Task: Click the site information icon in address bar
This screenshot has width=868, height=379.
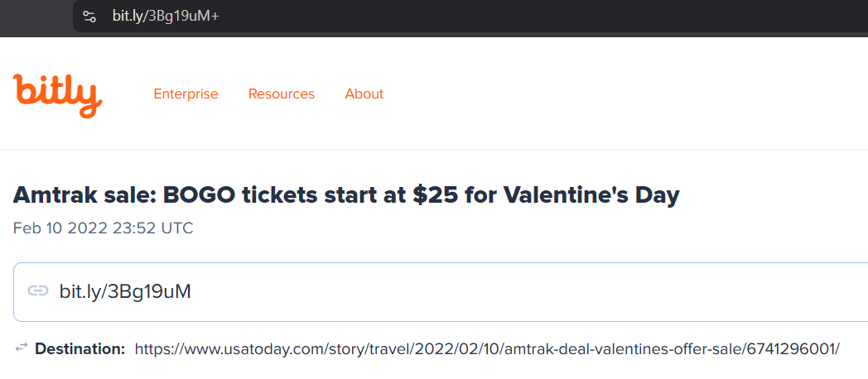Action: click(x=89, y=16)
